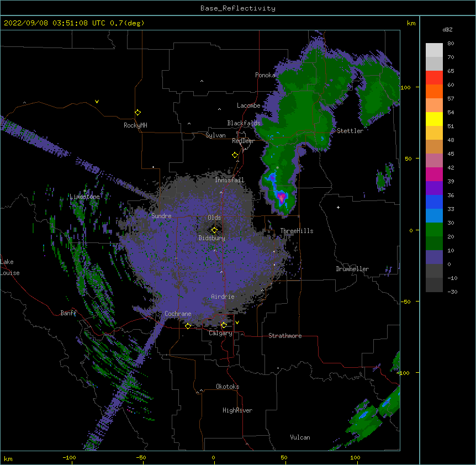476x465 pixels.
Task: Select the Sundre city label
Action: (161, 216)
